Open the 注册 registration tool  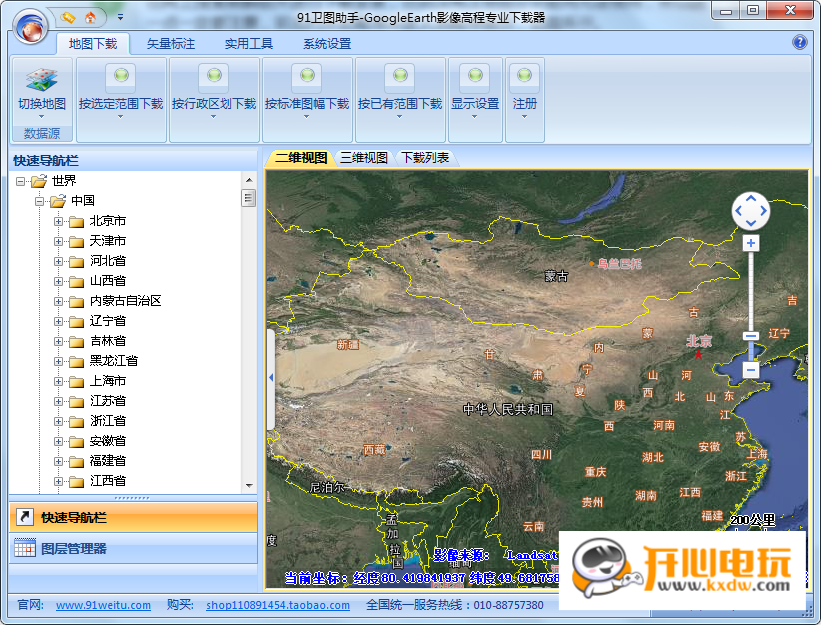pyautogui.click(x=523, y=90)
